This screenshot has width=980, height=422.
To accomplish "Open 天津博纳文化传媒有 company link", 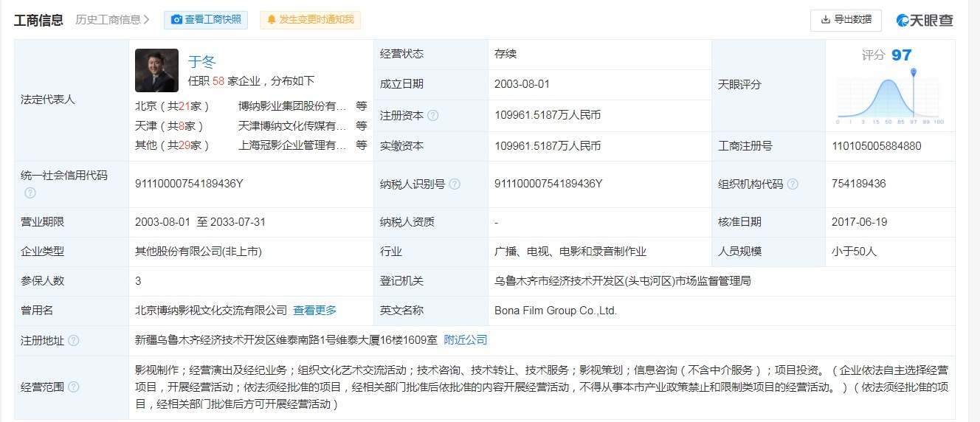I will [x=292, y=126].
